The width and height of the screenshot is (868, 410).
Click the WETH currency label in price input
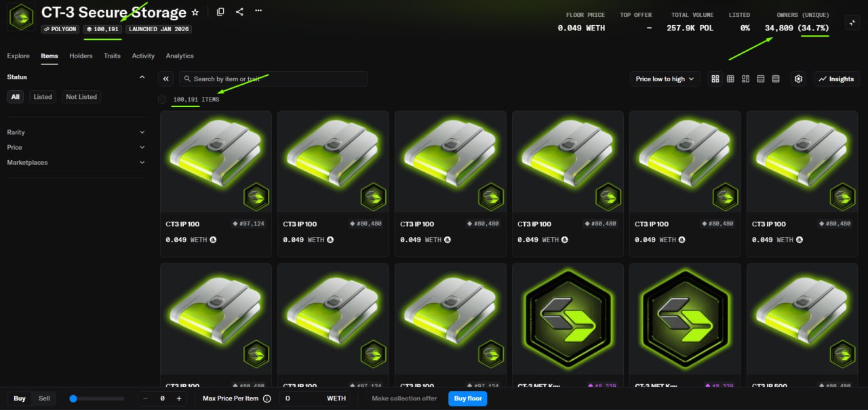[336, 398]
